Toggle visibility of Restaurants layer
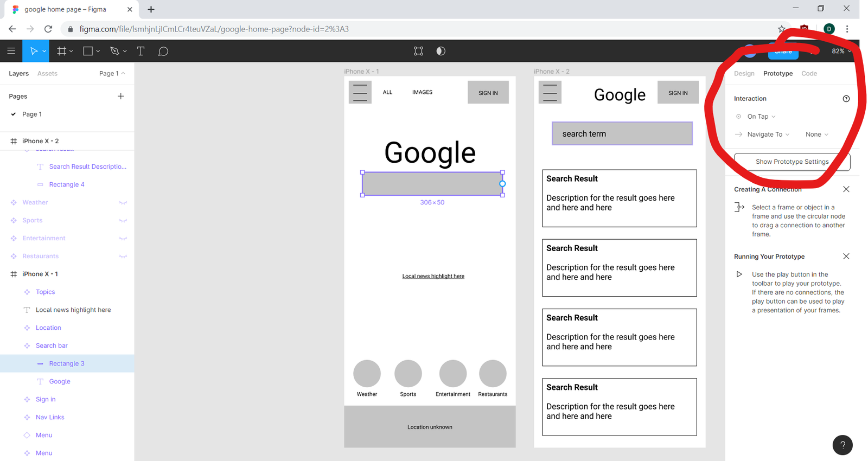 tap(123, 257)
